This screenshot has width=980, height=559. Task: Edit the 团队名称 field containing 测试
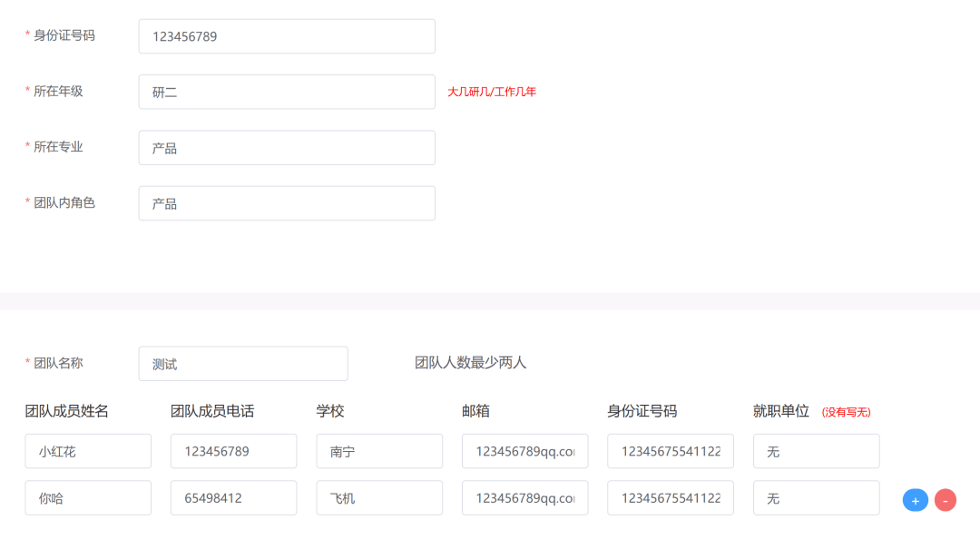tap(243, 364)
